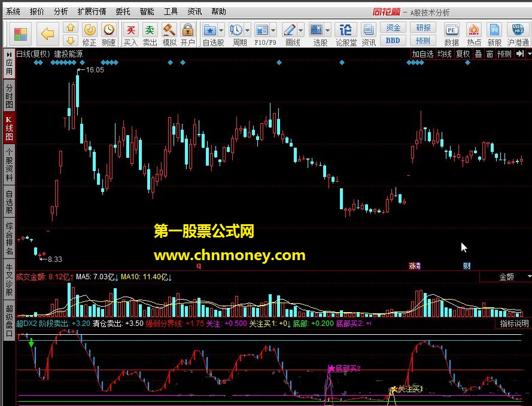Click the 热点 hot topics icon
The height and width of the screenshot is (406, 532).
coord(474,34)
